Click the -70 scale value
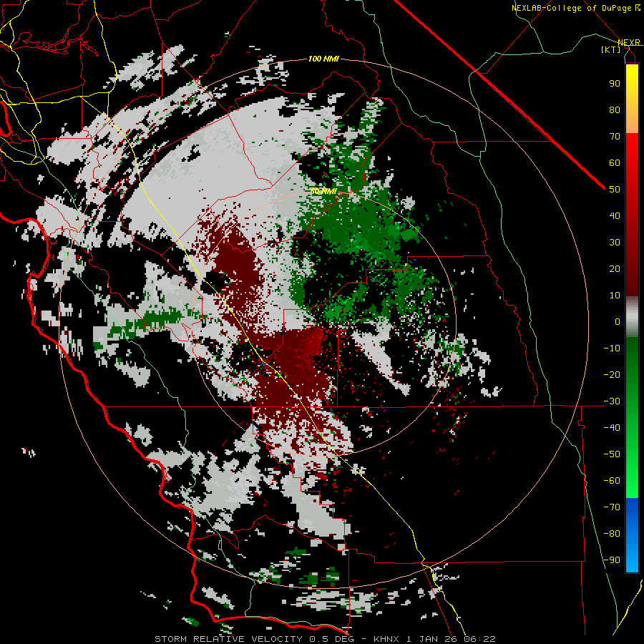 coord(612,507)
